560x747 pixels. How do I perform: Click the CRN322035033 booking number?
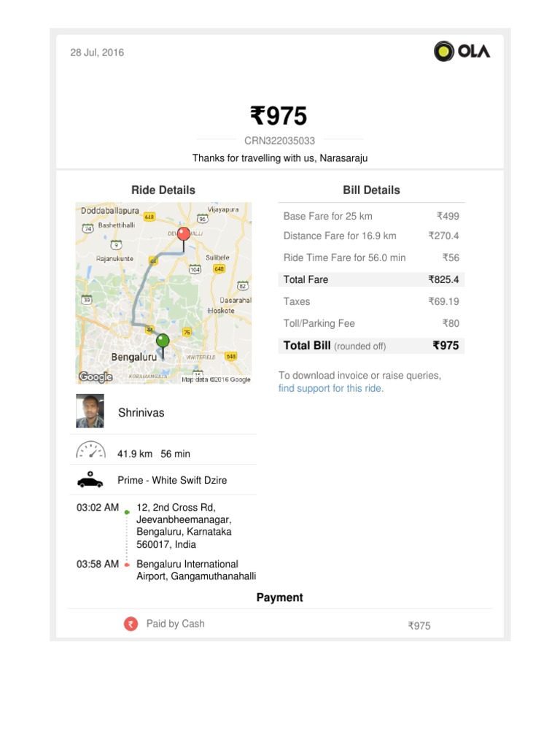click(280, 140)
